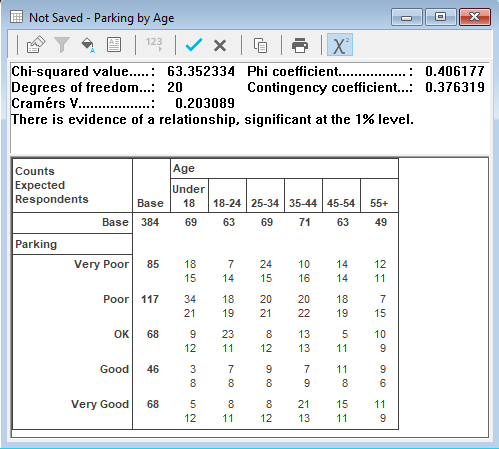The height and width of the screenshot is (449, 499).
Task: Print the Parking by Age table
Action: tap(300, 45)
